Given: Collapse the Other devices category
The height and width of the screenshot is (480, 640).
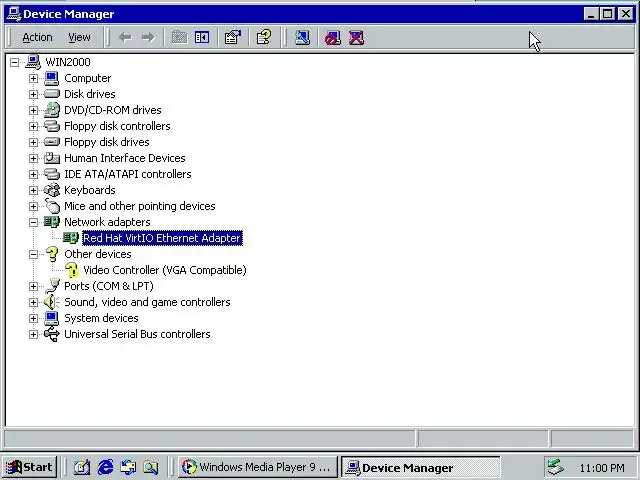Looking at the screenshot, I should (x=33, y=254).
